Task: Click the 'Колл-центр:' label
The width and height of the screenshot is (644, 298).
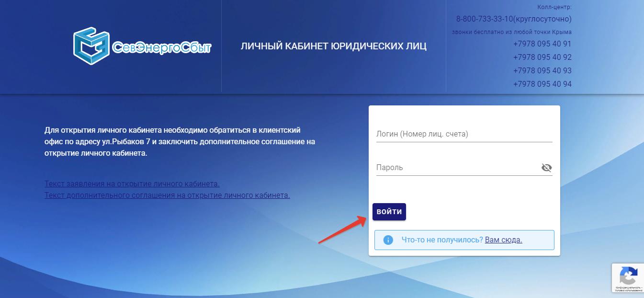Action: pyautogui.click(x=554, y=7)
